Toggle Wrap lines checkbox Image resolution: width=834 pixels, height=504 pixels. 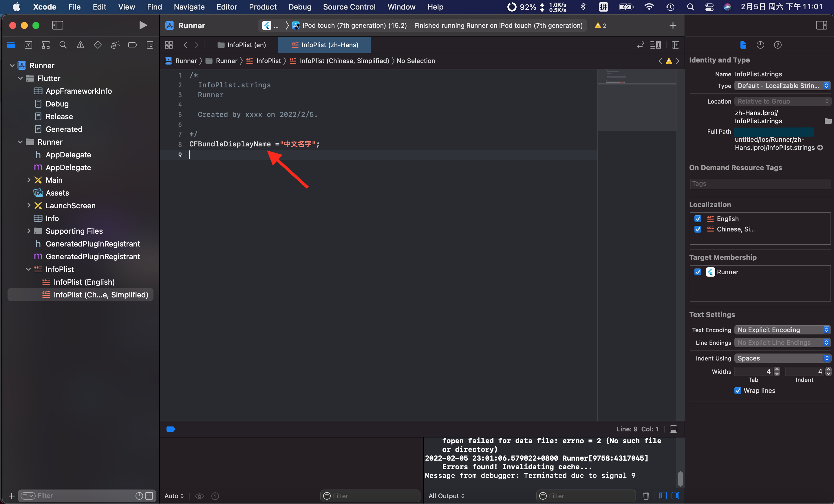click(738, 390)
